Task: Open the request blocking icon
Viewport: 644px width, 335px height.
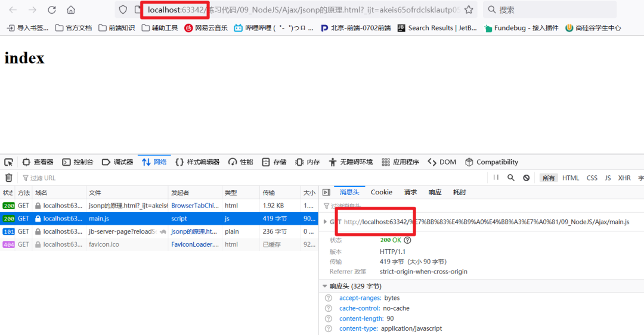Action: [x=526, y=178]
